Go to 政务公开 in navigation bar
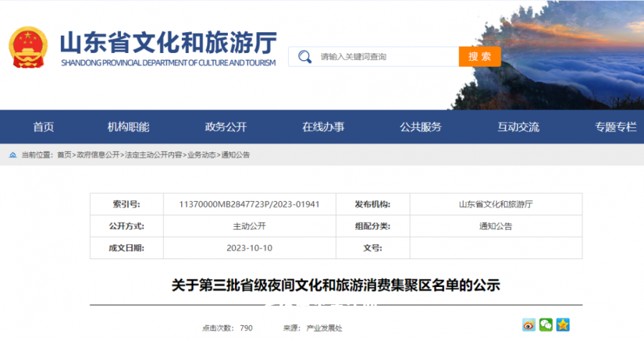This screenshot has height=340, width=644. click(x=226, y=127)
